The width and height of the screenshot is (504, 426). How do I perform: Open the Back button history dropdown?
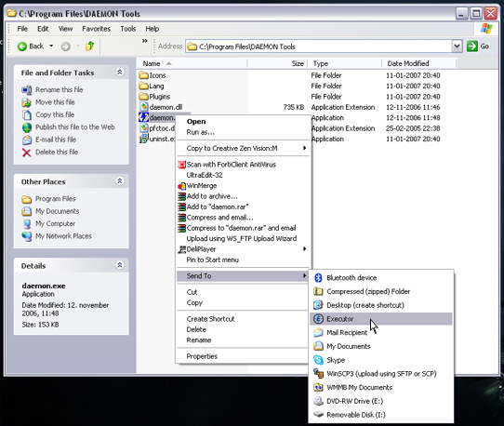(x=51, y=47)
